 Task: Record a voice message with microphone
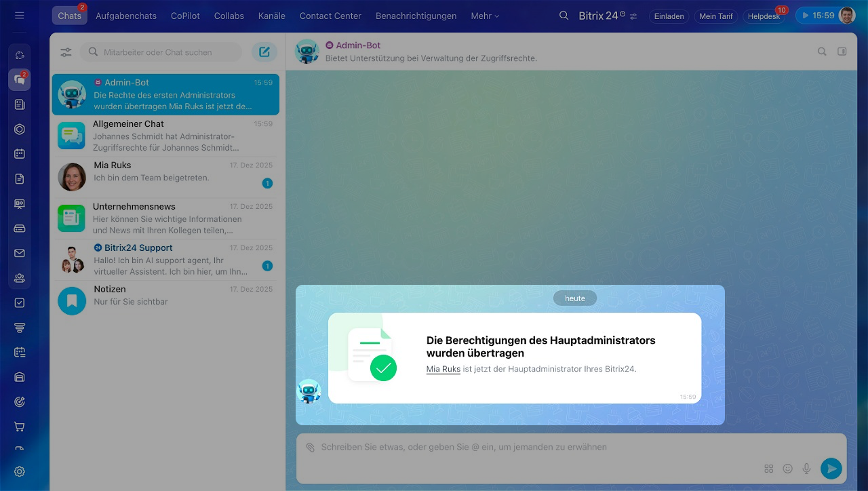[x=806, y=469]
